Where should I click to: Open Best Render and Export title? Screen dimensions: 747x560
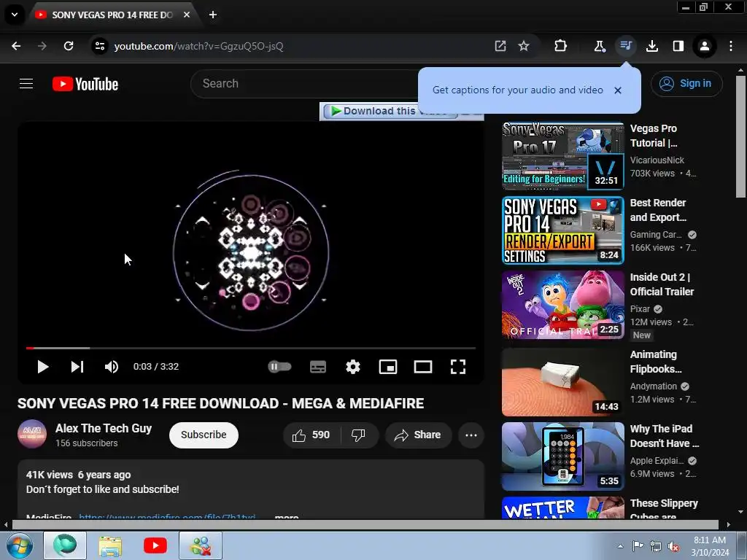[x=659, y=210]
